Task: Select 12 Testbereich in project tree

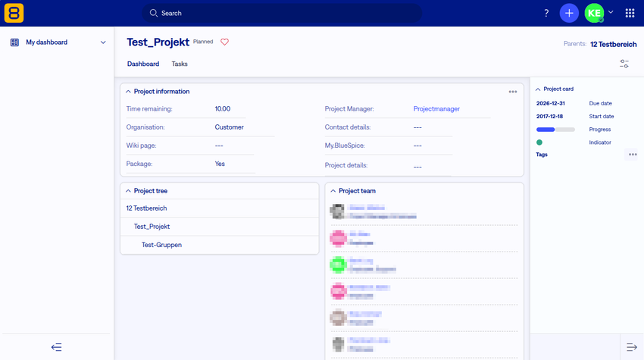Action: [x=147, y=208]
